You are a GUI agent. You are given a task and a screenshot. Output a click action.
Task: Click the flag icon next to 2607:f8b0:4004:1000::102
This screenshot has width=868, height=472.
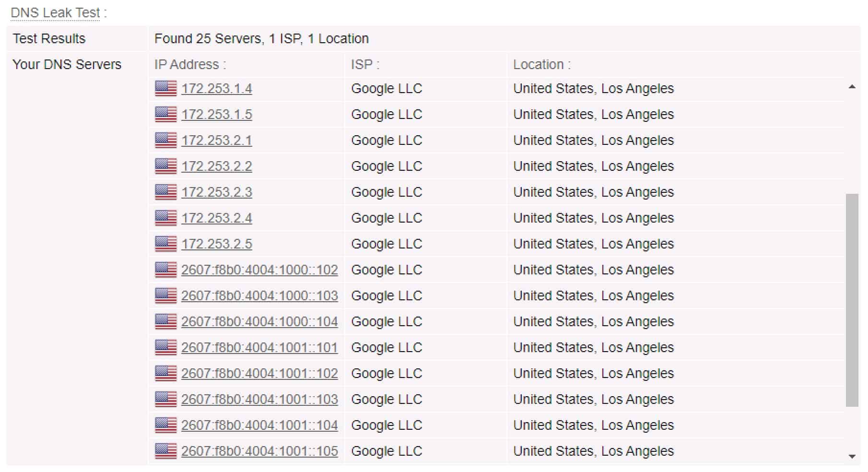click(x=166, y=270)
